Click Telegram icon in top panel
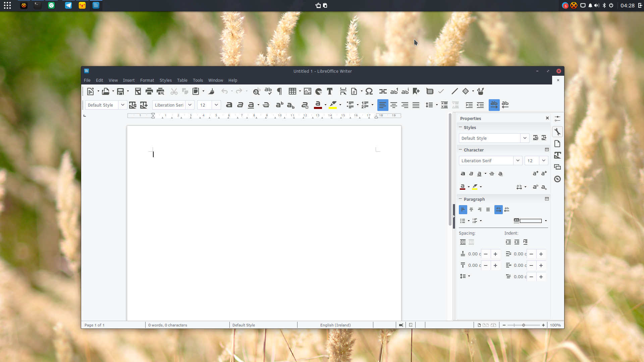Image resolution: width=644 pixels, height=362 pixels. click(68, 5)
